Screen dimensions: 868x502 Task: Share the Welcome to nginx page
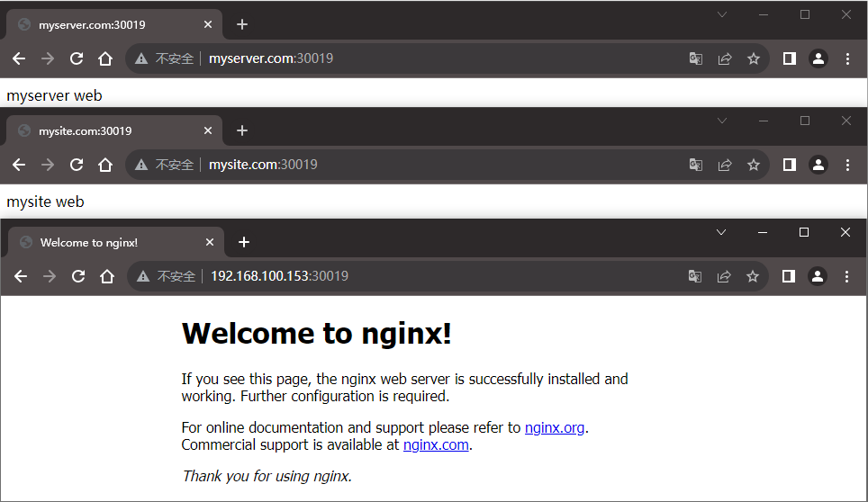pos(724,276)
